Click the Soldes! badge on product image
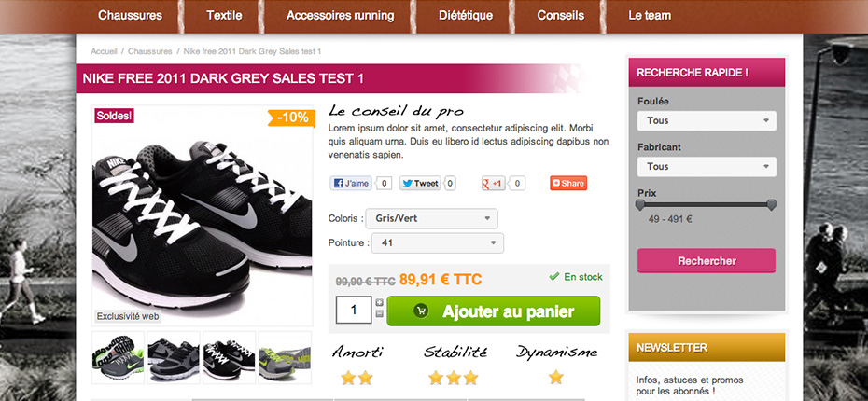 click(114, 117)
